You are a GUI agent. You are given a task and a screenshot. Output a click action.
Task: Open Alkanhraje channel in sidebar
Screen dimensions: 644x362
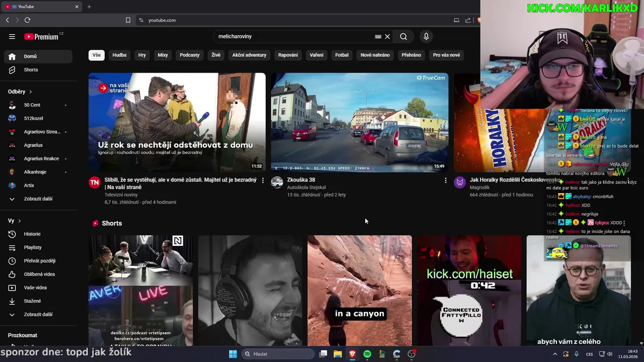(38, 172)
